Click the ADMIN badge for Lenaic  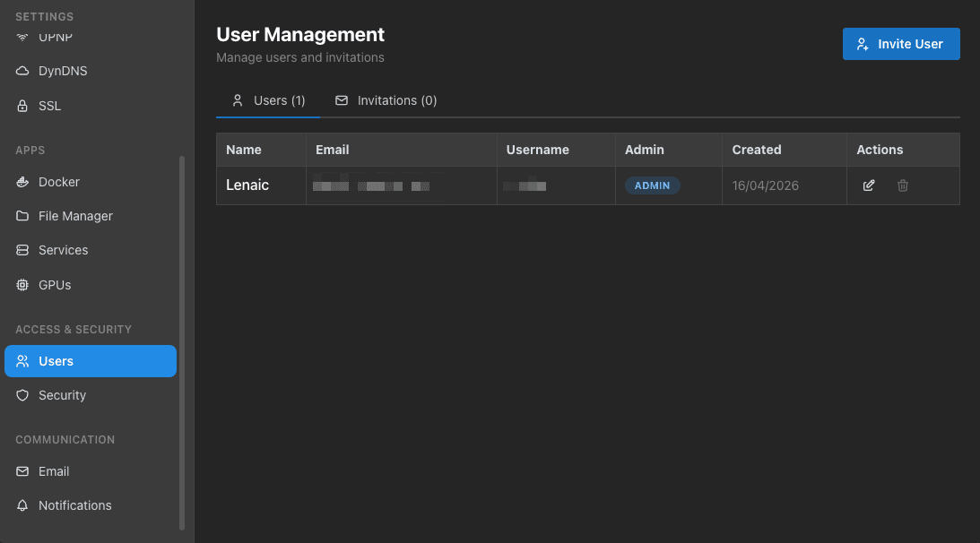652,185
